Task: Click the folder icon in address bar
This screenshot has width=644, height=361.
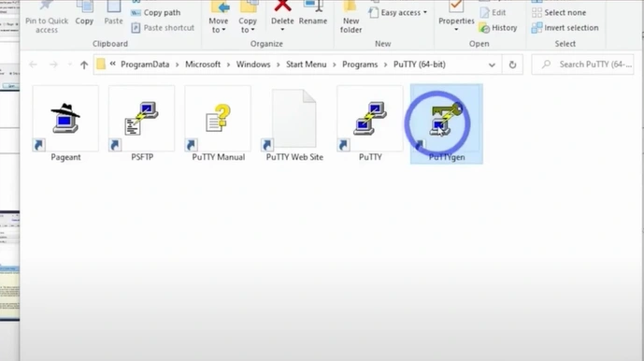Action: click(x=101, y=65)
